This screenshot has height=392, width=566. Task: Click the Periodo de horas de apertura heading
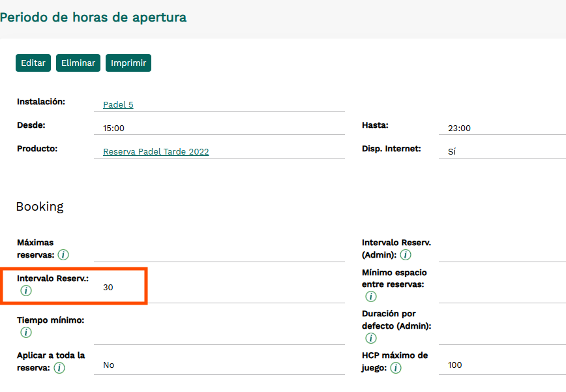(x=93, y=18)
